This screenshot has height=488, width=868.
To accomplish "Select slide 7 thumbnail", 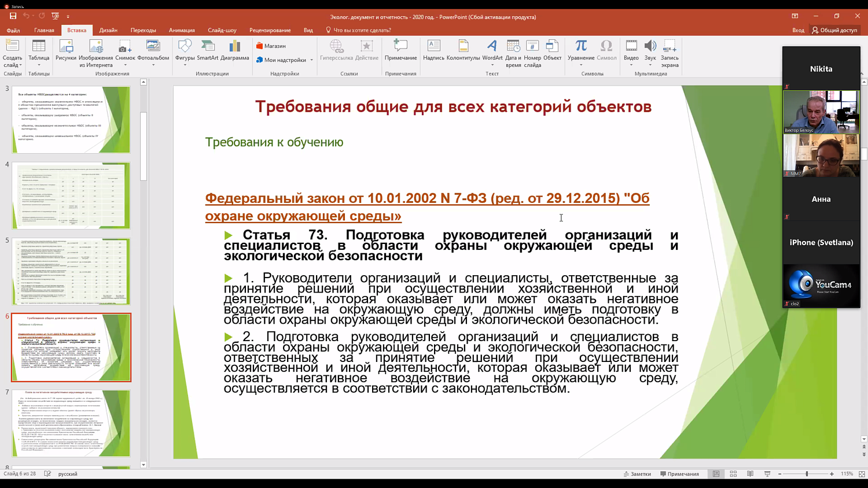I will 71,423.
